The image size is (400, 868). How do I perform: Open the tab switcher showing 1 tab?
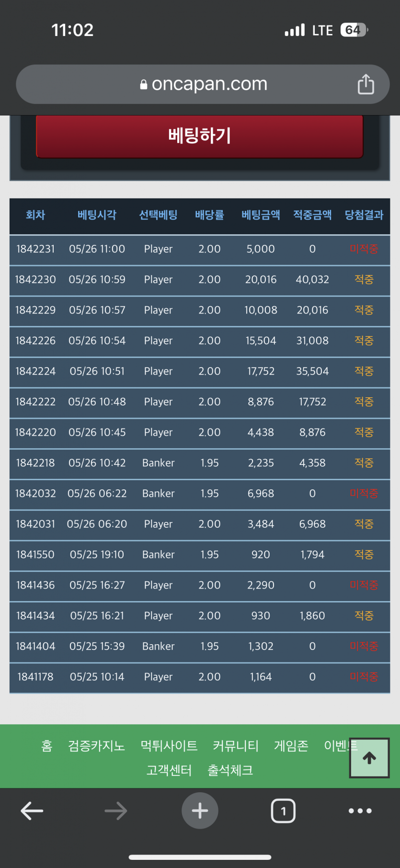click(x=283, y=810)
